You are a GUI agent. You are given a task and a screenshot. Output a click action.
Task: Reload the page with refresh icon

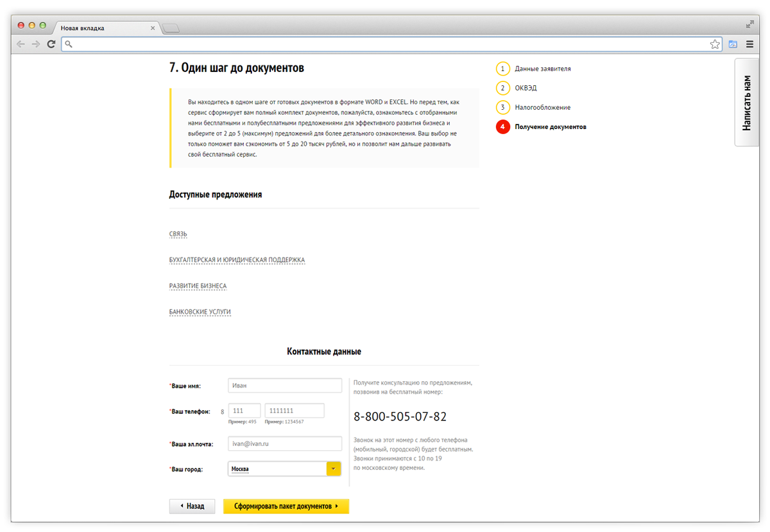click(51, 44)
